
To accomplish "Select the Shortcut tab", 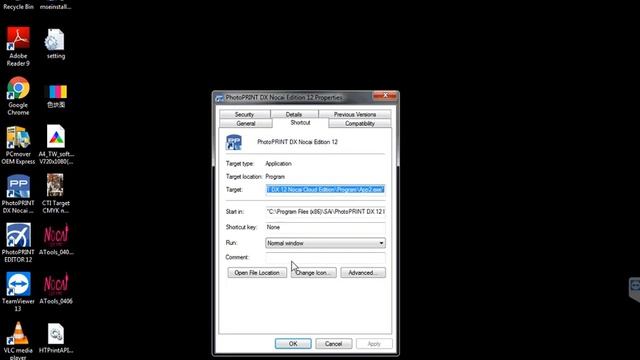I will click(300, 123).
